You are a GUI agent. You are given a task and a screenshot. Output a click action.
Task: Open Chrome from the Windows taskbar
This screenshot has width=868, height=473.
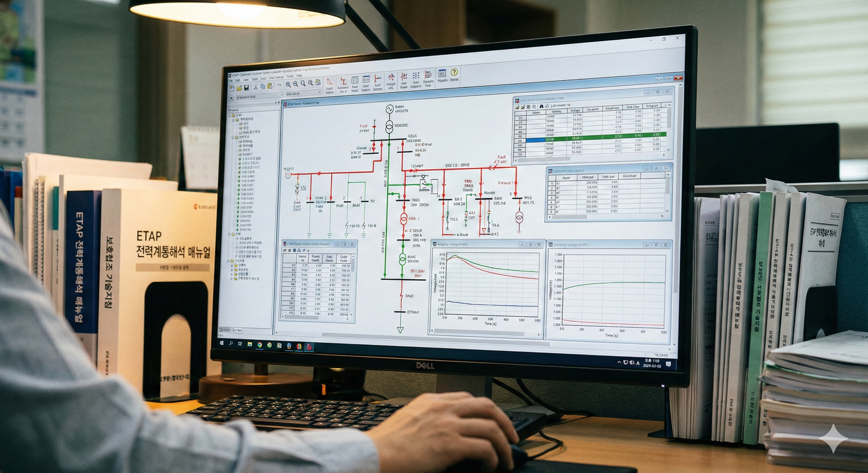point(260,345)
